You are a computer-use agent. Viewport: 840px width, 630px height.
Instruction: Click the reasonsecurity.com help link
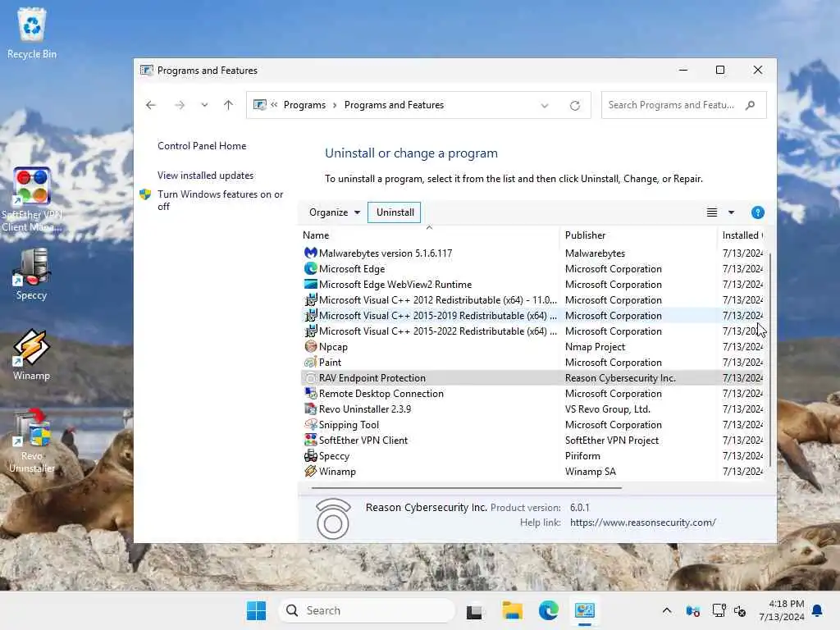643,523
